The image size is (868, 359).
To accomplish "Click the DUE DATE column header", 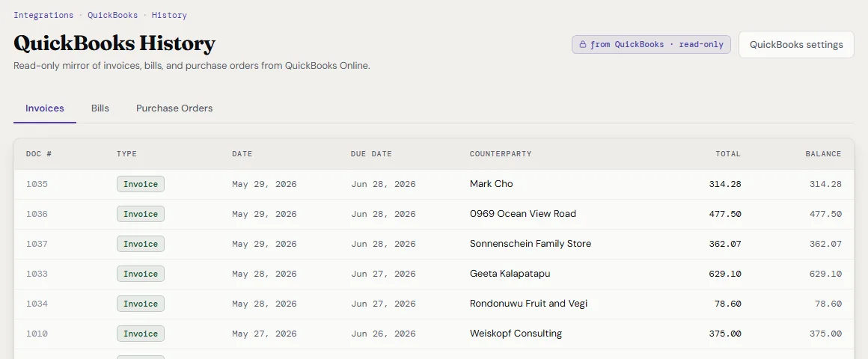I will [x=371, y=154].
